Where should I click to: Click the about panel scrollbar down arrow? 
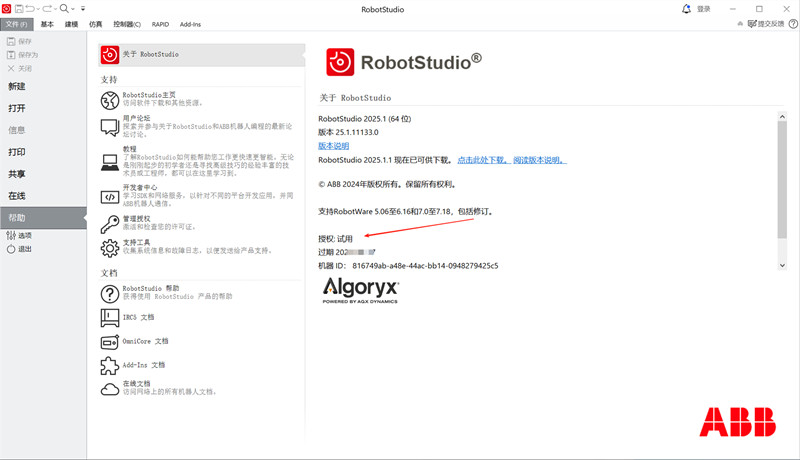tap(782, 265)
